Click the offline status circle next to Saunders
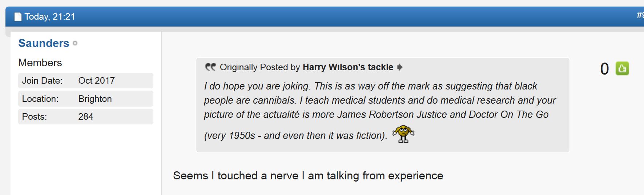 point(75,43)
